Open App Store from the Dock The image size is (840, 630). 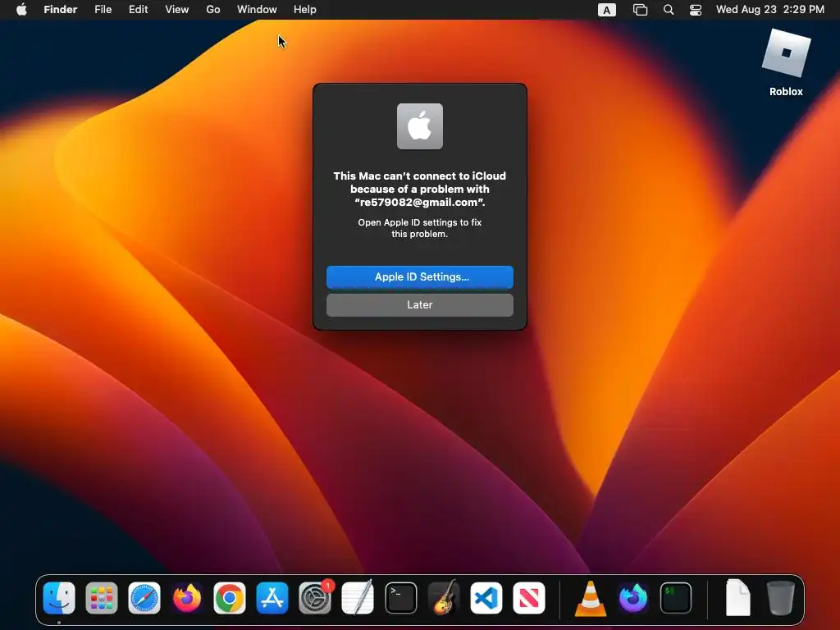coord(272,598)
